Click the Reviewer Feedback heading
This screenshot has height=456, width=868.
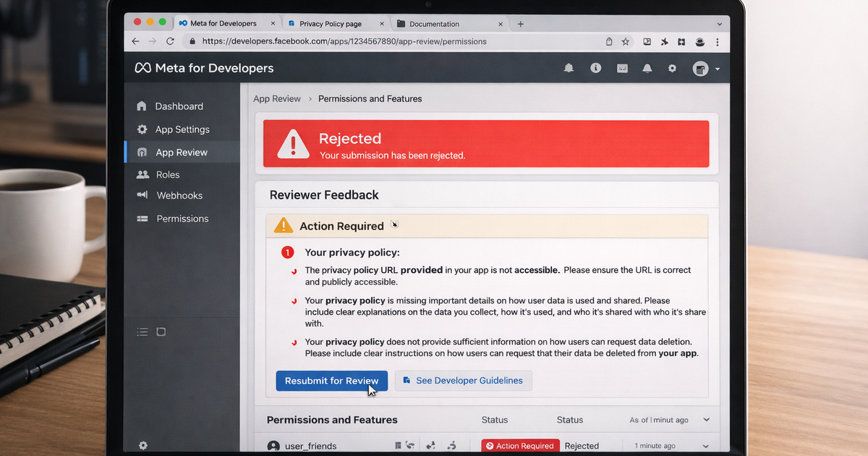[324, 195]
